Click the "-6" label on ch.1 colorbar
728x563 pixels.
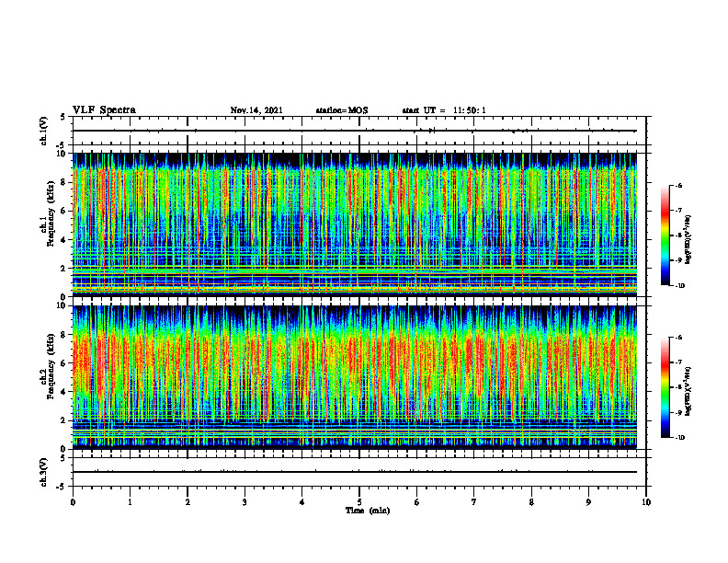(x=678, y=186)
